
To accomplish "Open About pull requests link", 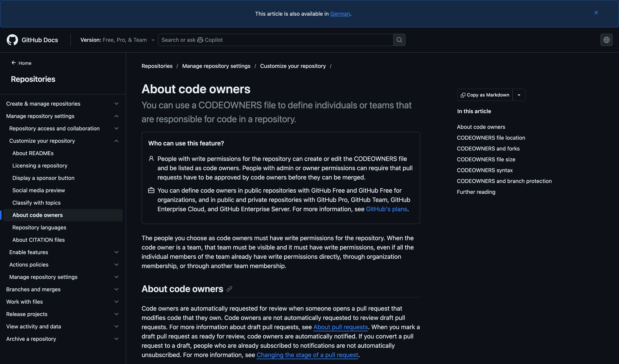I will 340,327.
